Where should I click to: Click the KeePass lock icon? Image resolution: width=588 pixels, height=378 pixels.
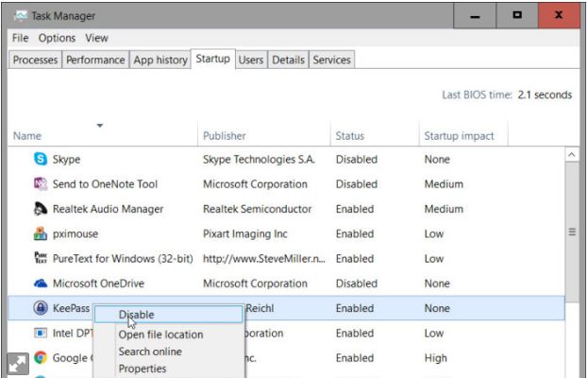tap(41, 308)
